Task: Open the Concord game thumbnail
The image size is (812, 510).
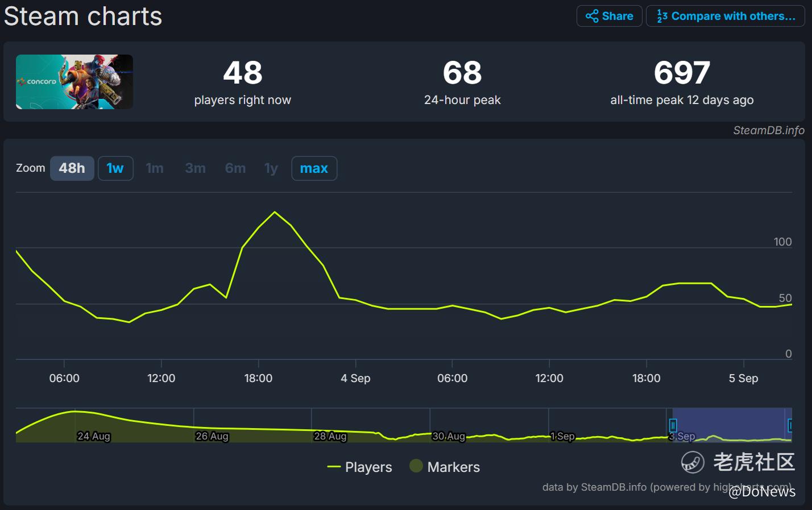Action: tap(74, 82)
